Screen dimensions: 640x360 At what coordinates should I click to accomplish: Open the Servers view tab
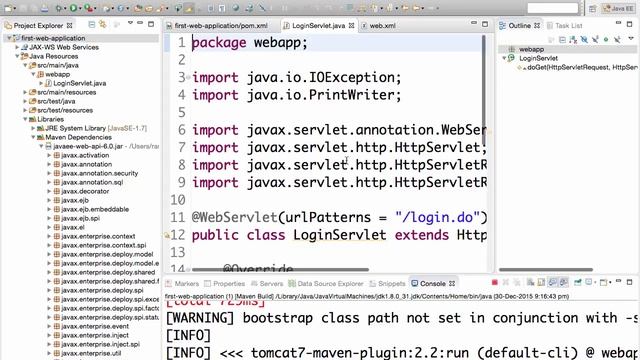267,283
